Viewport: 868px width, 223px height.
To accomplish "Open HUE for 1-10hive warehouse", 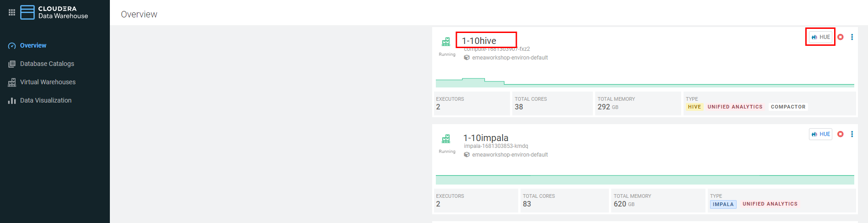I will pyautogui.click(x=820, y=37).
